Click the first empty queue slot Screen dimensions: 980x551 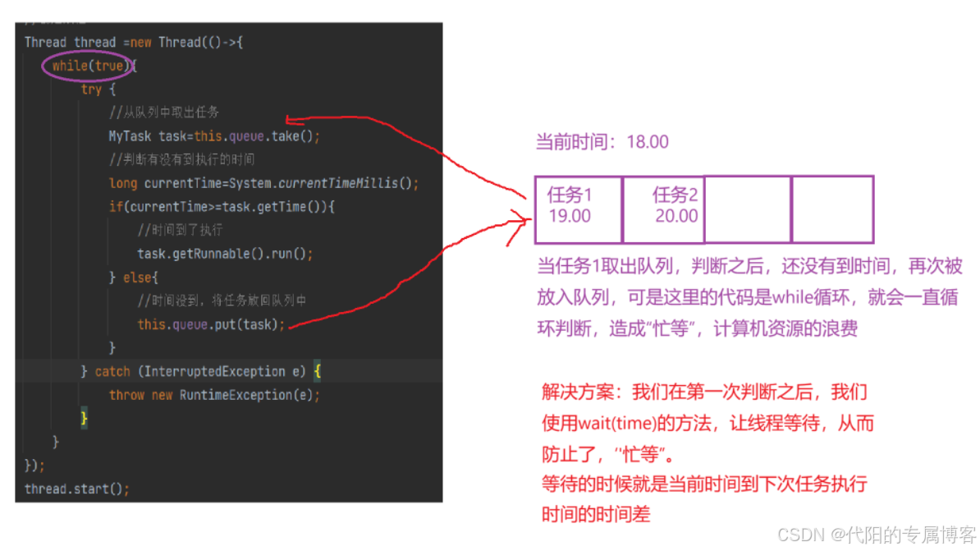748,209
